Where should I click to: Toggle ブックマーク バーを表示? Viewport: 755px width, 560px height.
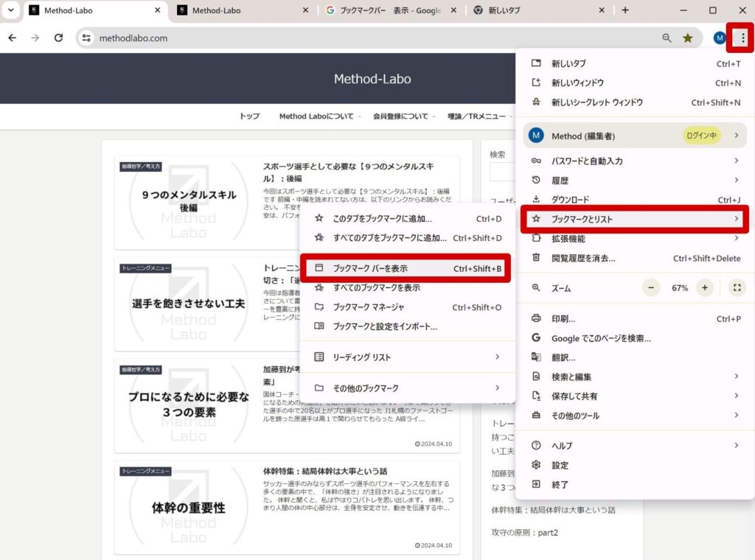(x=407, y=268)
